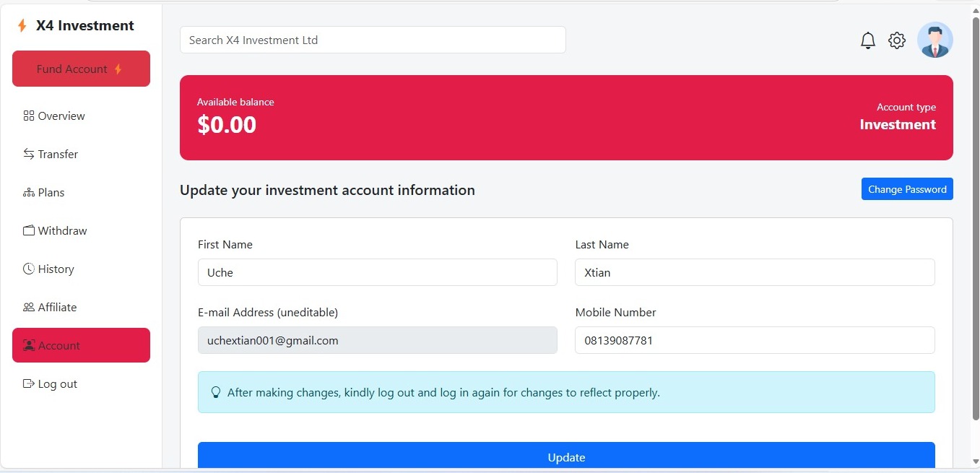Click the 'Update your investment account information' heading
980x473 pixels.
(327, 190)
